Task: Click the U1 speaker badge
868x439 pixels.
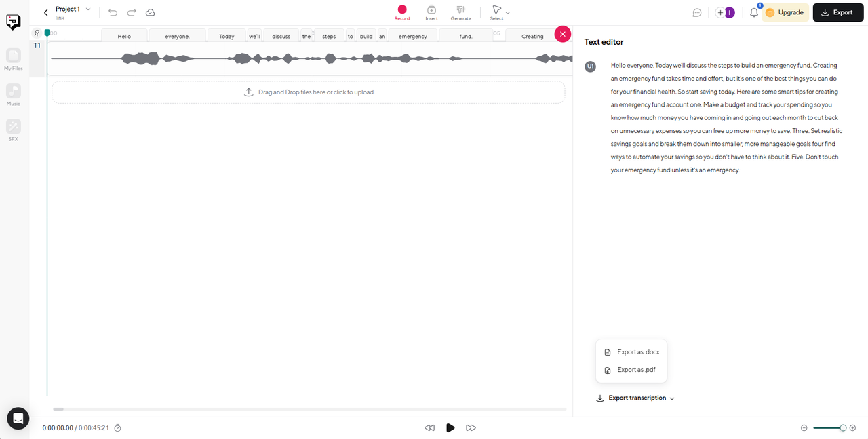Action: pyautogui.click(x=591, y=66)
